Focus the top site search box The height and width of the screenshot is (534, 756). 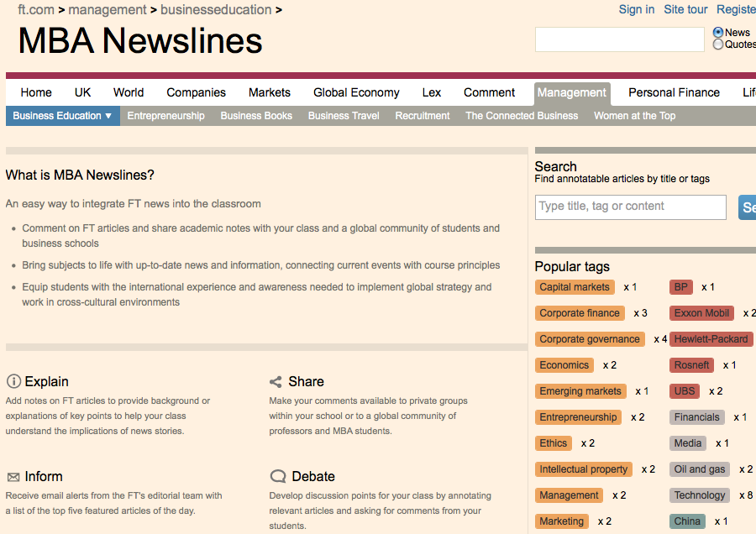619,39
